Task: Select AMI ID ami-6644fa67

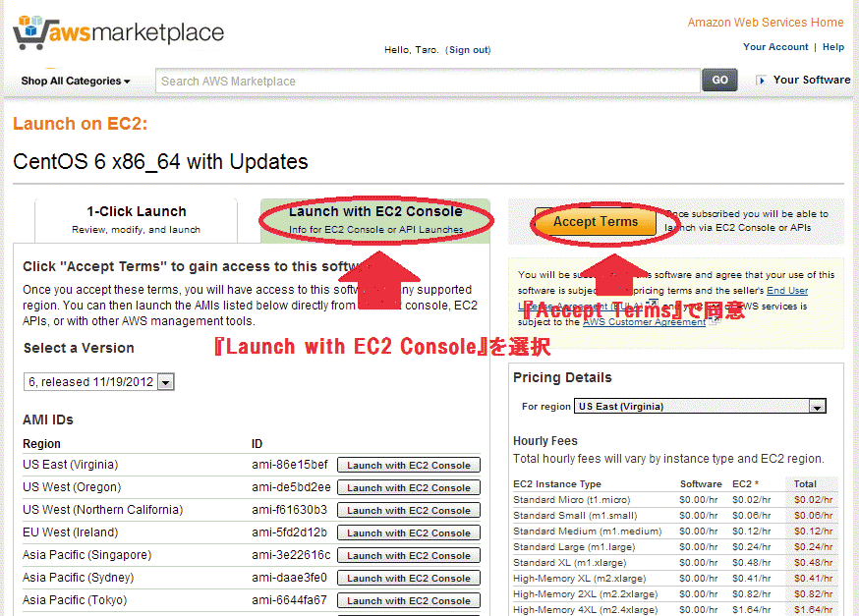Action: pyautogui.click(x=289, y=600)
